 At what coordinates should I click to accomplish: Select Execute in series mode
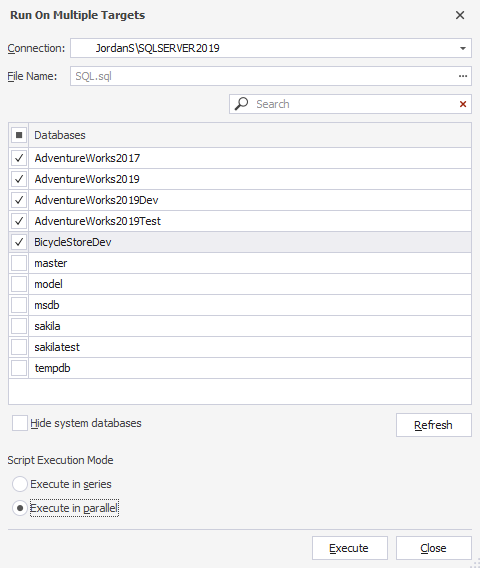tap(20, 484)
